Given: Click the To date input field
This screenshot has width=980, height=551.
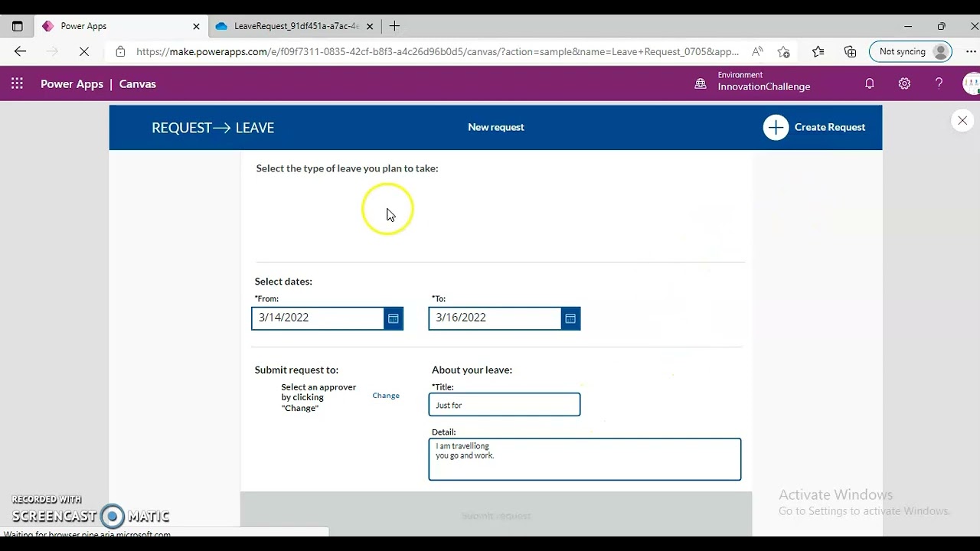Looking at the screenshot, I should (x=495, y=318).
